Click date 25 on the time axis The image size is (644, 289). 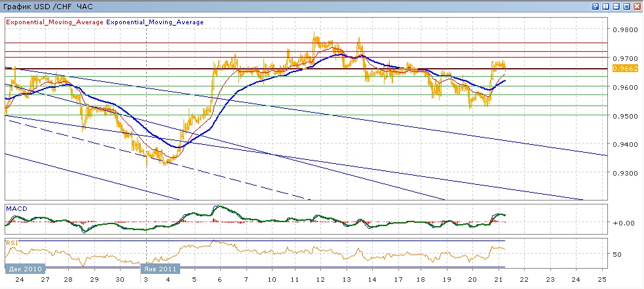602,279
